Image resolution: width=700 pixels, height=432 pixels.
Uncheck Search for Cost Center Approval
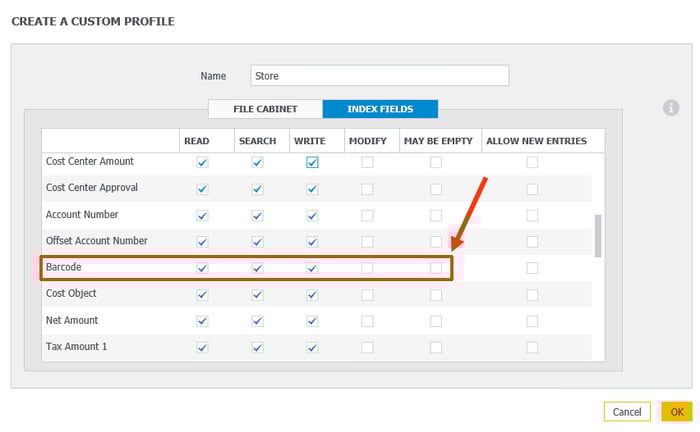[257, 188]
